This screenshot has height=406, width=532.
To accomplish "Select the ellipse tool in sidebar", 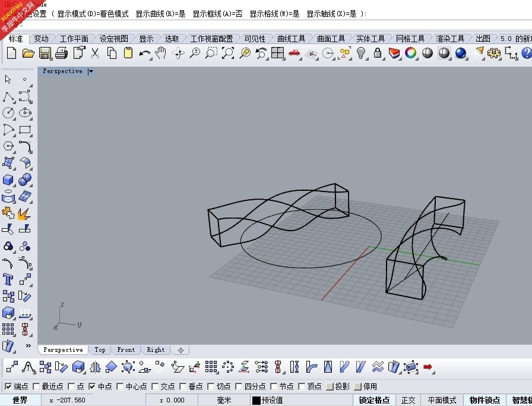I will tap(25, 112).
